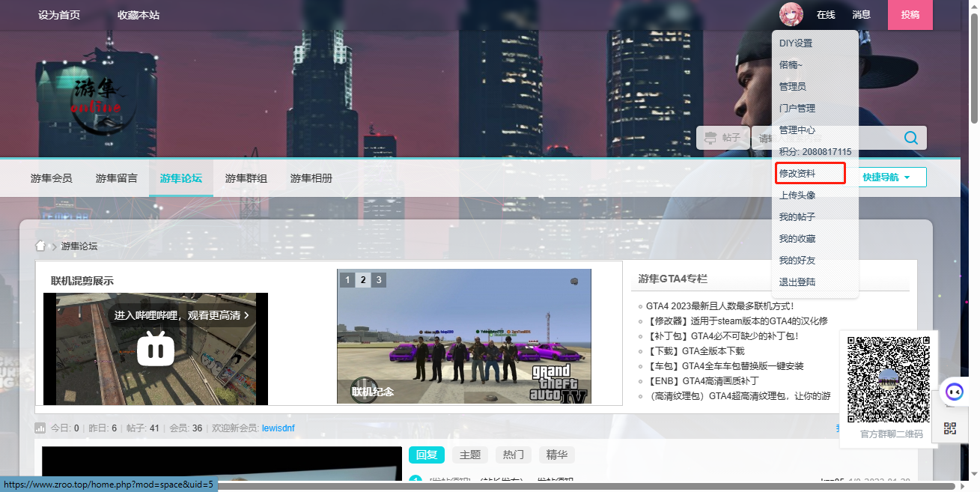Switch slideshow to slide 2

(x=363, y=280)
